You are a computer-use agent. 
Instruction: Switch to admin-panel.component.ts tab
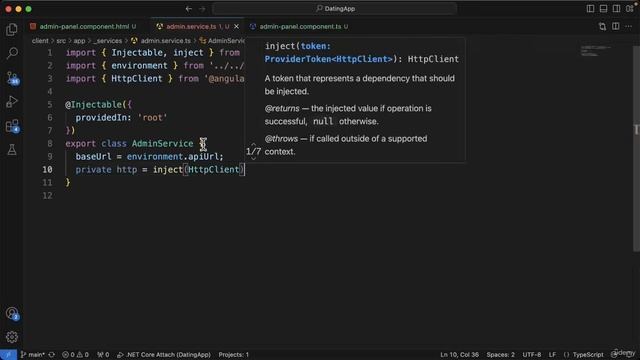(x=300, y=27)
